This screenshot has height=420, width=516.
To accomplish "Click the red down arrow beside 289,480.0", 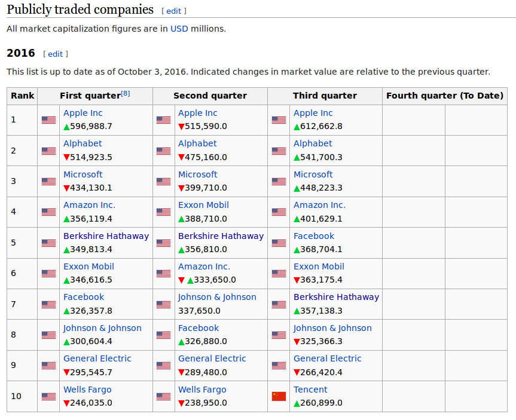I will pyautogui.click(x=181, y=373).
